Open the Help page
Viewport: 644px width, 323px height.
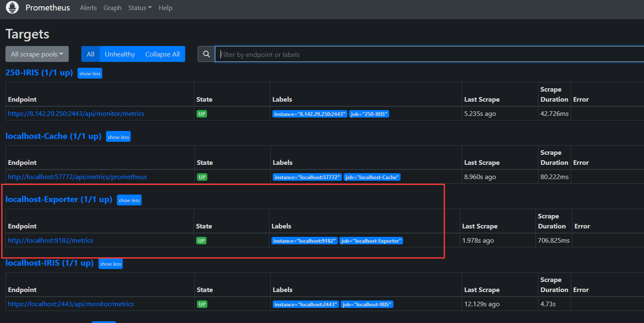coord(166,8)
